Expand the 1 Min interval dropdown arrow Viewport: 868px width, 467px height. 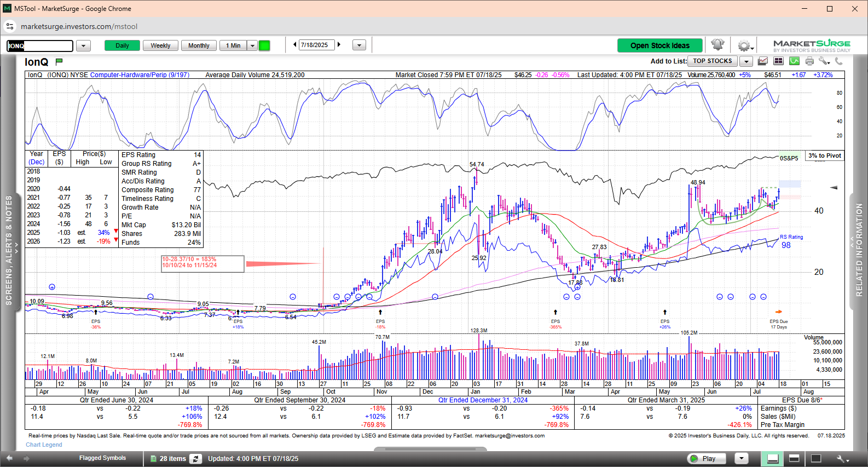point(252,45)
